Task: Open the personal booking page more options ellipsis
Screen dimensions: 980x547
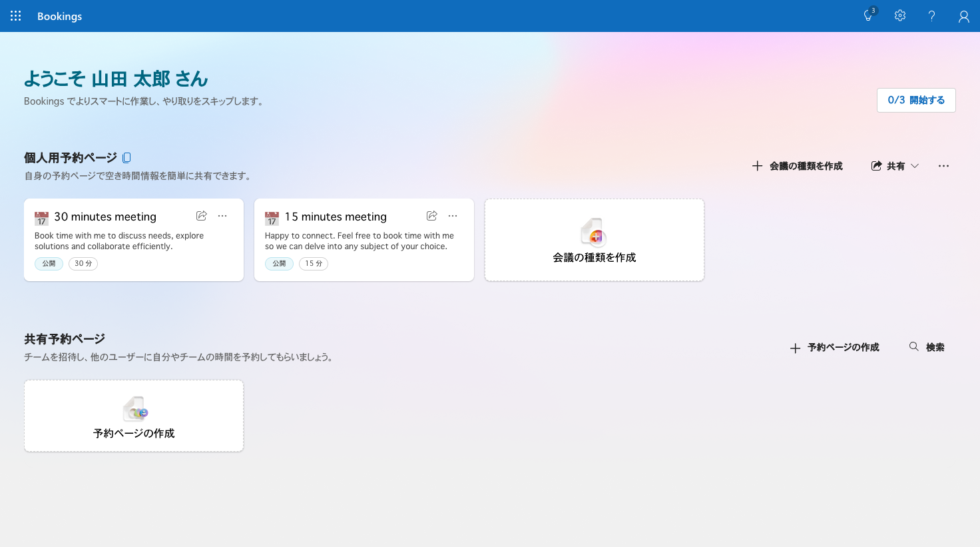Action: tap(943, 166)
